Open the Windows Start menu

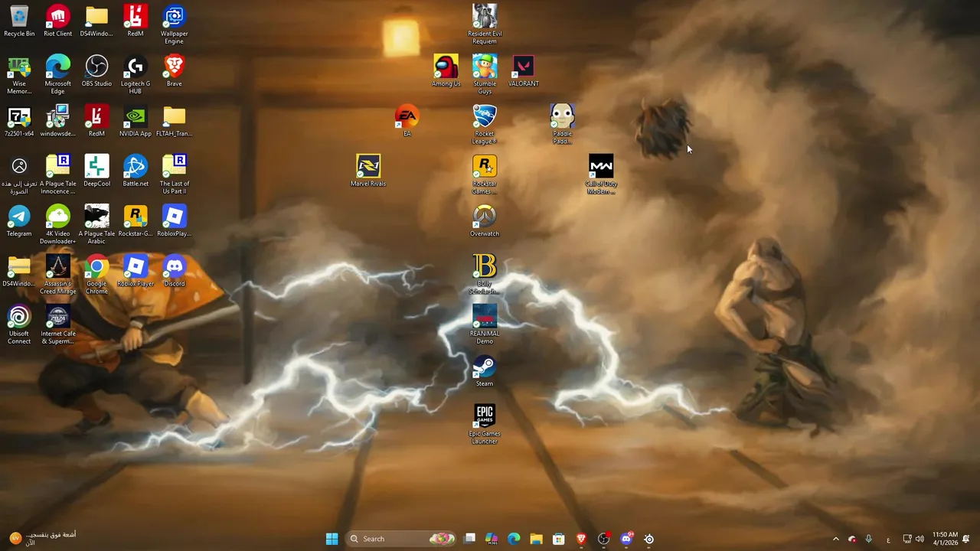332,539
